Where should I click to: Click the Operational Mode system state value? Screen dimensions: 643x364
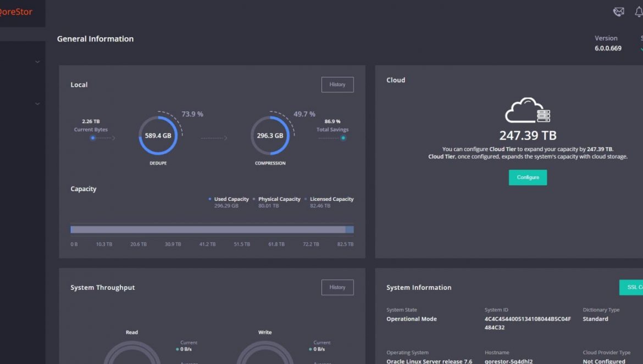411,319
